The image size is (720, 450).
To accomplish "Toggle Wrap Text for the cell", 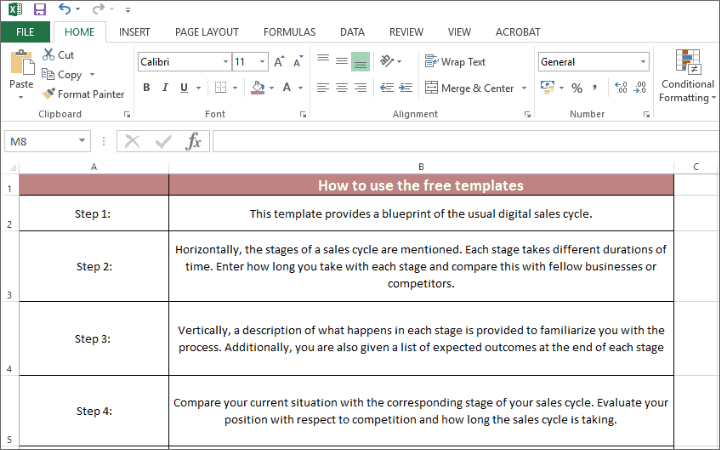I will (455, 62).
